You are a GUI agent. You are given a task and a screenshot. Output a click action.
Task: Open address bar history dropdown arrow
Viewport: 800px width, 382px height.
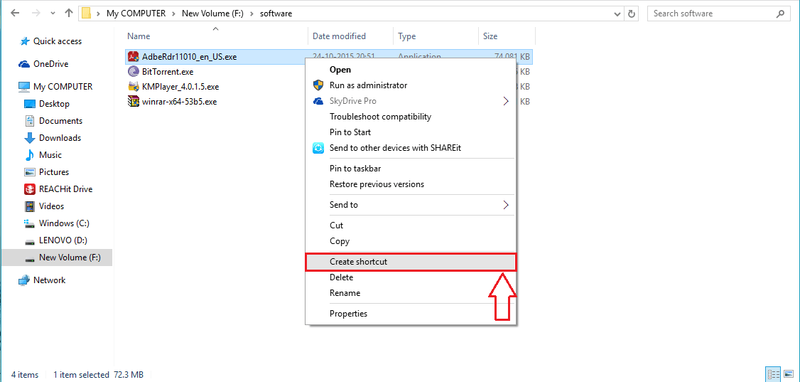618,14
